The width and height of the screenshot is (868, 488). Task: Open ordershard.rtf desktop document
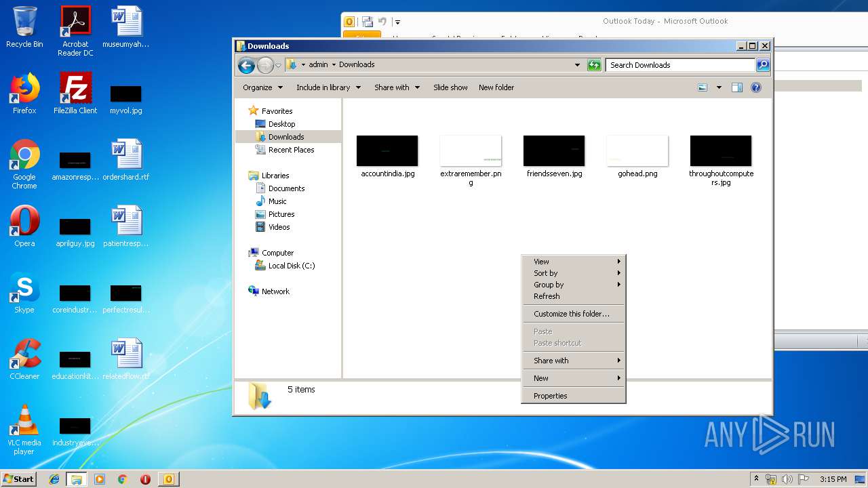coord(126,160)
